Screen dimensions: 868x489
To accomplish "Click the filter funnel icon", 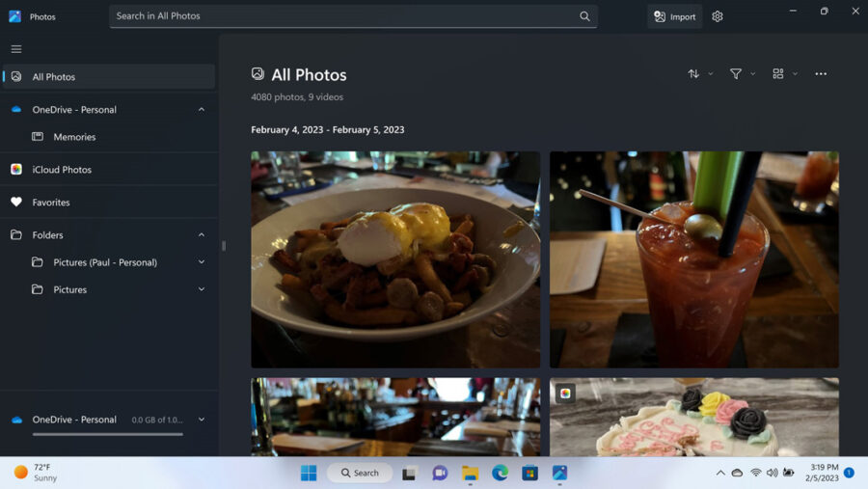I will (x=736, y=74).
